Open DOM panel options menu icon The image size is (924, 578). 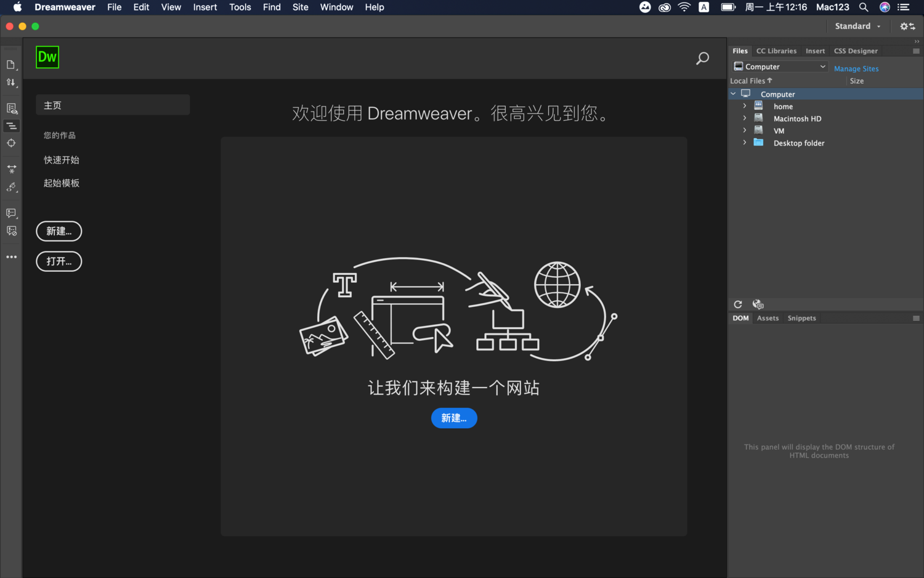pyautogui.click(x=916, y=318)
